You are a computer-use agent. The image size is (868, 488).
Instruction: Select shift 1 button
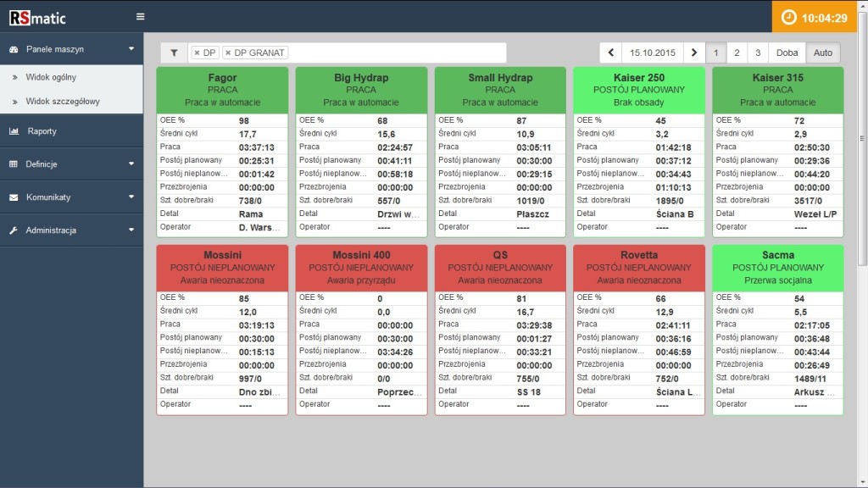click(x=715, y=53)
